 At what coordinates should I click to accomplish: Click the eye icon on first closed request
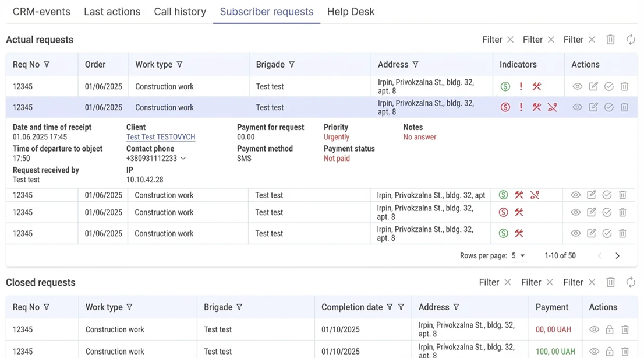tap(594, 329)
